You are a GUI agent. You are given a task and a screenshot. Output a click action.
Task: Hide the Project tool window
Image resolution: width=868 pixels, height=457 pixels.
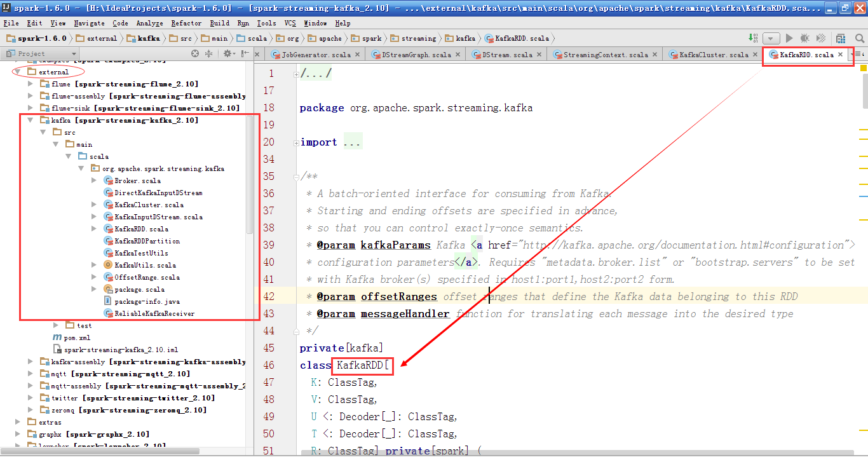pos(243,54)
